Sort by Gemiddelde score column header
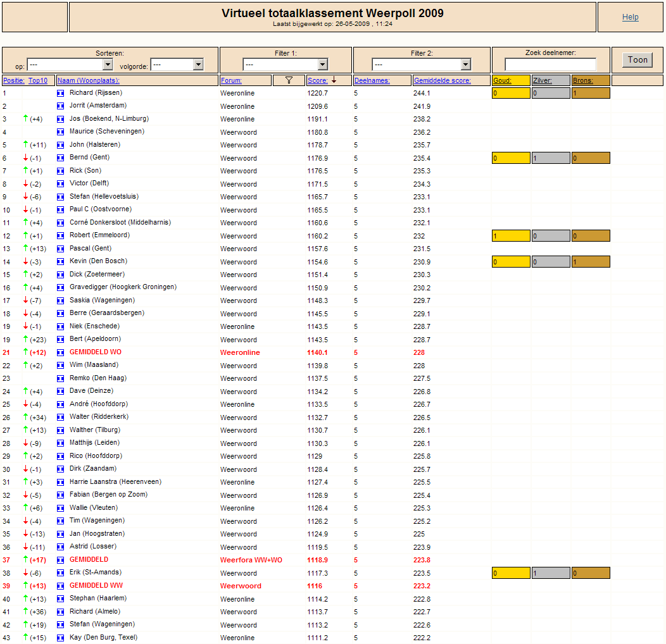The image size is (666, 644). 442,80
